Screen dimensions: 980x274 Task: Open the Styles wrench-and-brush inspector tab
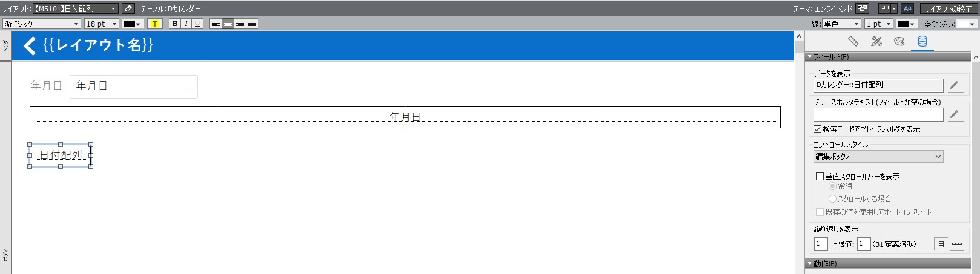(x=876, y=41)
